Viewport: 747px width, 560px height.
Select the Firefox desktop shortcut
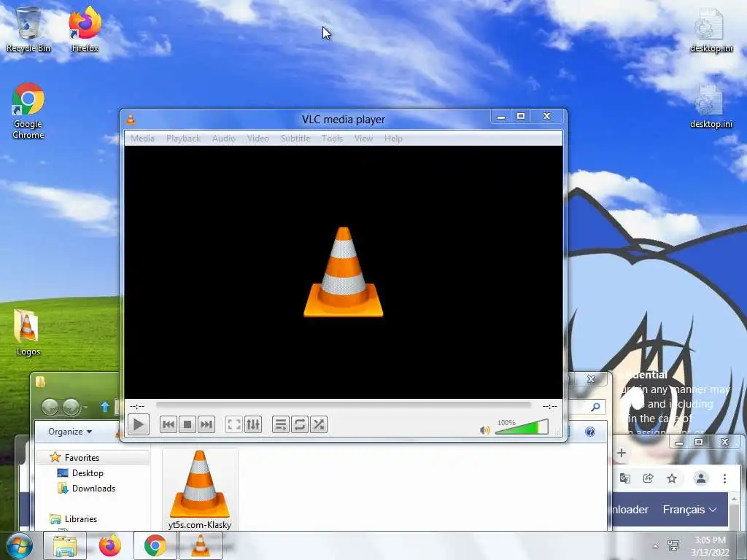[x=85, y=29]
